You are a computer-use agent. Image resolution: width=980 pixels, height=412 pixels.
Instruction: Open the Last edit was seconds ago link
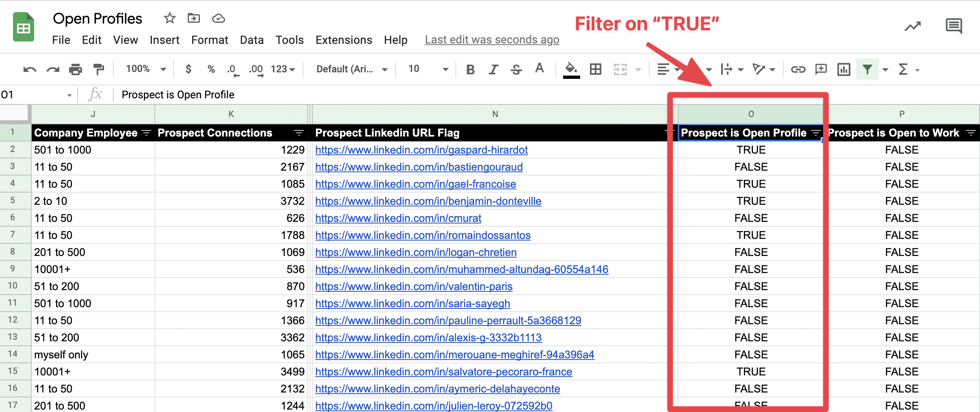point(492,40)
